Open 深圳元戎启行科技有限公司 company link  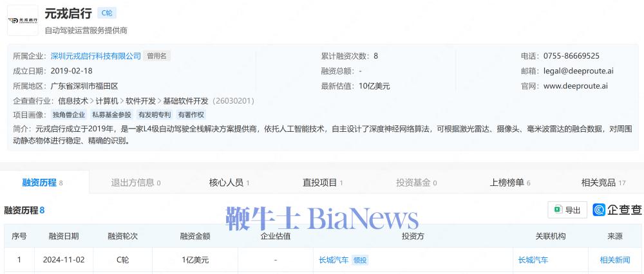click(x=95, y=56)
